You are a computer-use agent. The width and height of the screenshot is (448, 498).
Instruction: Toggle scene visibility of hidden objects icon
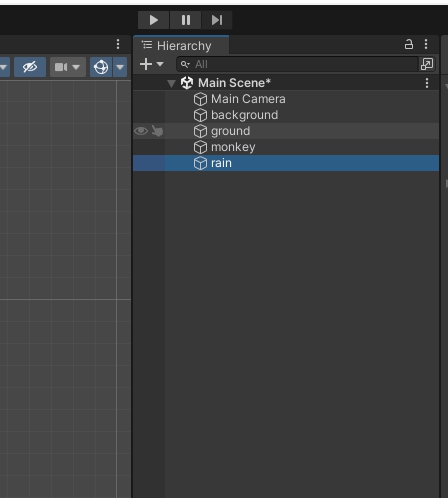click(30, 67)
